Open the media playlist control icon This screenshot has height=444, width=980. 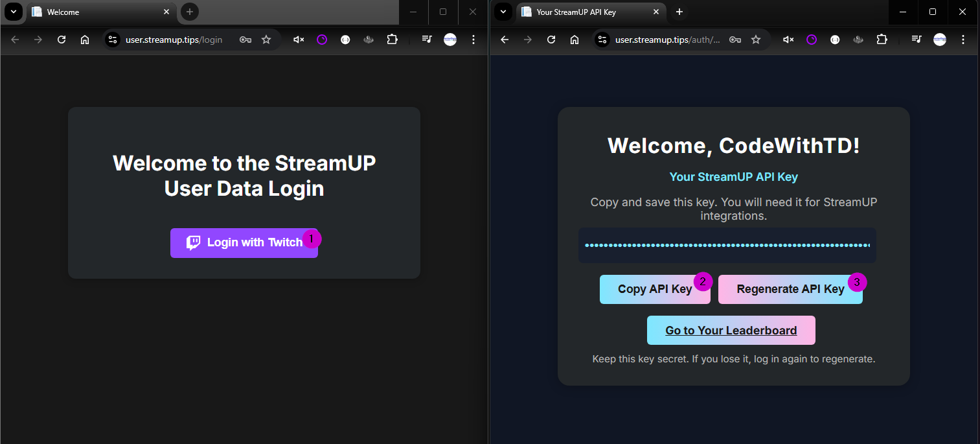pos(427,40)
